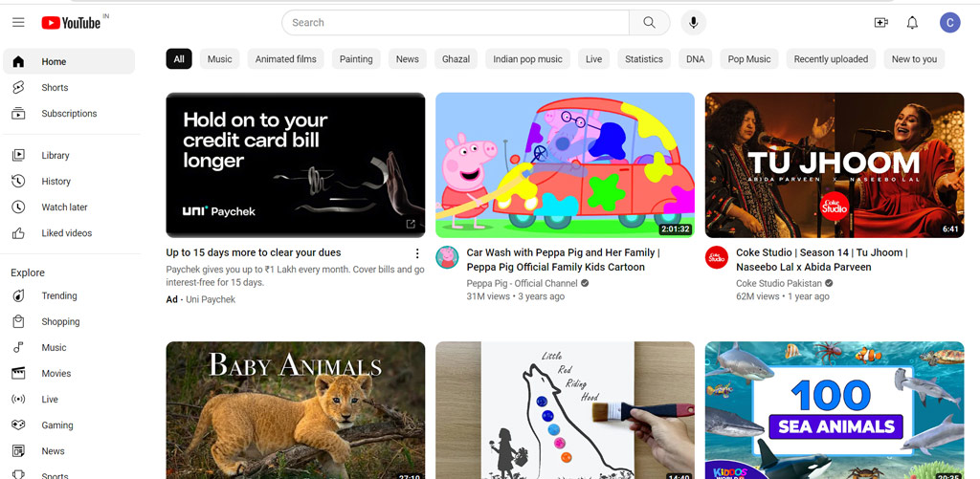Click the History clock icon
The height and width of the screenshot is (479, 980).
[x=18, y=181]
